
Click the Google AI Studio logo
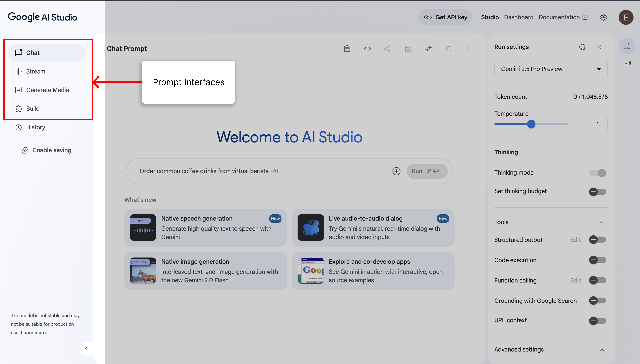[42, 17]
